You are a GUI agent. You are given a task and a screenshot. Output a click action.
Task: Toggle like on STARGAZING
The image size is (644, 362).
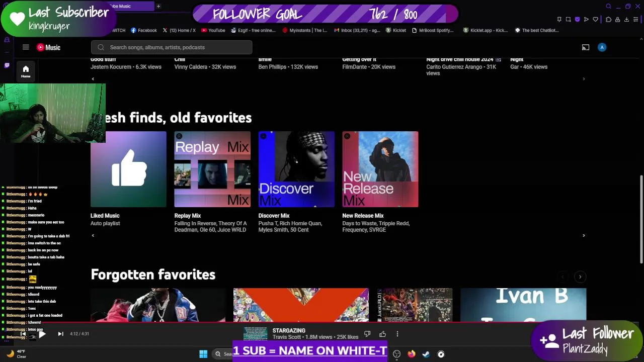coord(382,334)
